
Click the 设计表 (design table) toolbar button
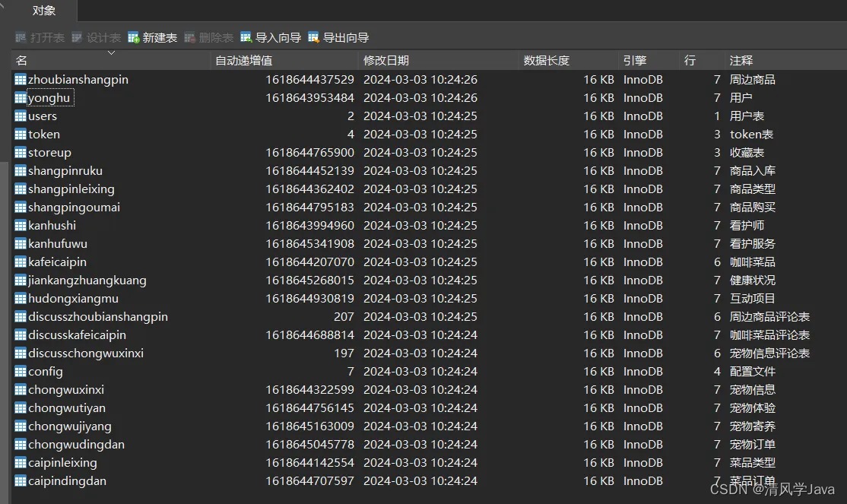click(x=96, y=37)
